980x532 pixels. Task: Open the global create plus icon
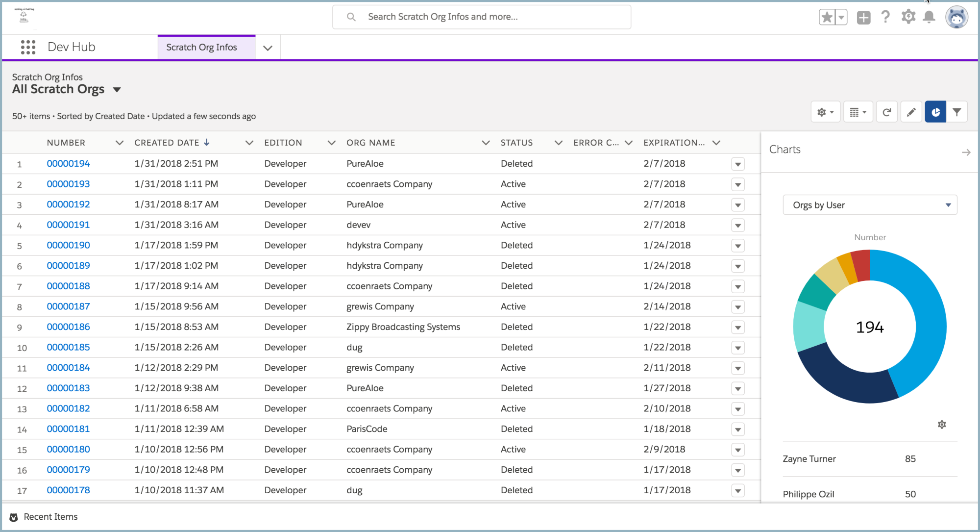click(864, 17)
